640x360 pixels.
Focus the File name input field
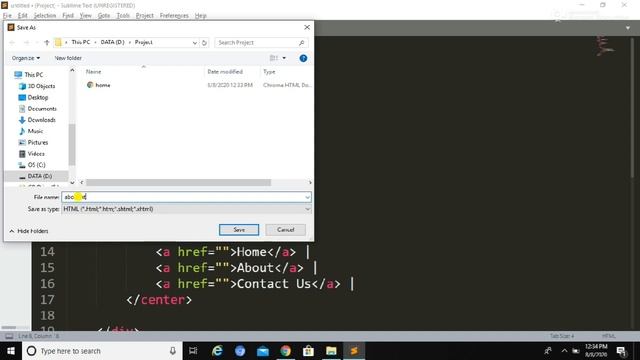[183, 197]
